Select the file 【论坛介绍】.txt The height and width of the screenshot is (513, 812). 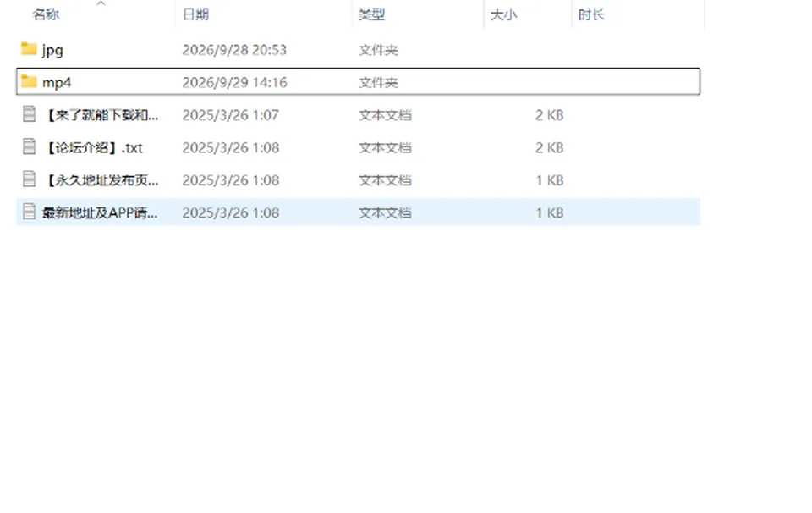coord(93,147)
